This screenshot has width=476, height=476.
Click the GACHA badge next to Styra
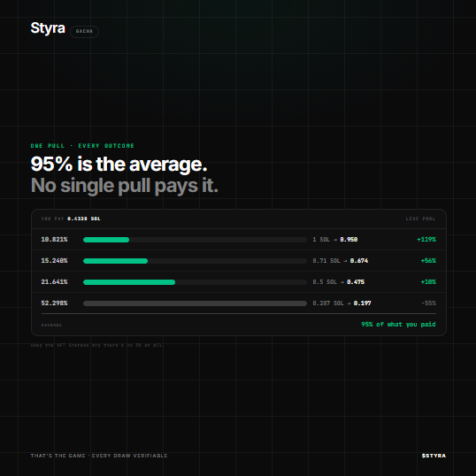pos(84,31)
